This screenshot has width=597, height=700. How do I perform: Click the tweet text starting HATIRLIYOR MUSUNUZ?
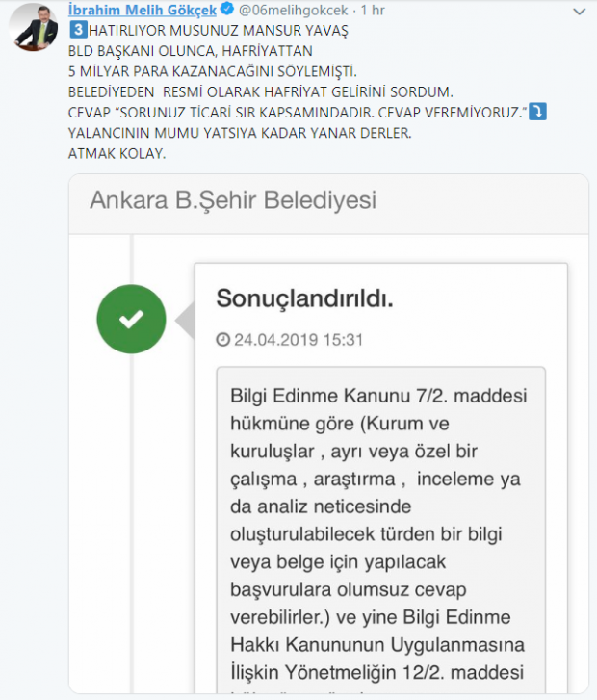point(218,31)
